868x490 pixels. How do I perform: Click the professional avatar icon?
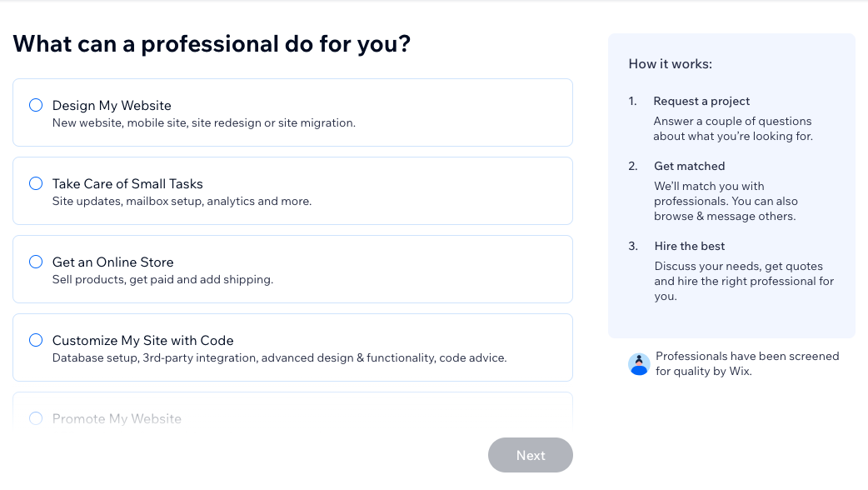pyautogui.click(x=639, y=364)
